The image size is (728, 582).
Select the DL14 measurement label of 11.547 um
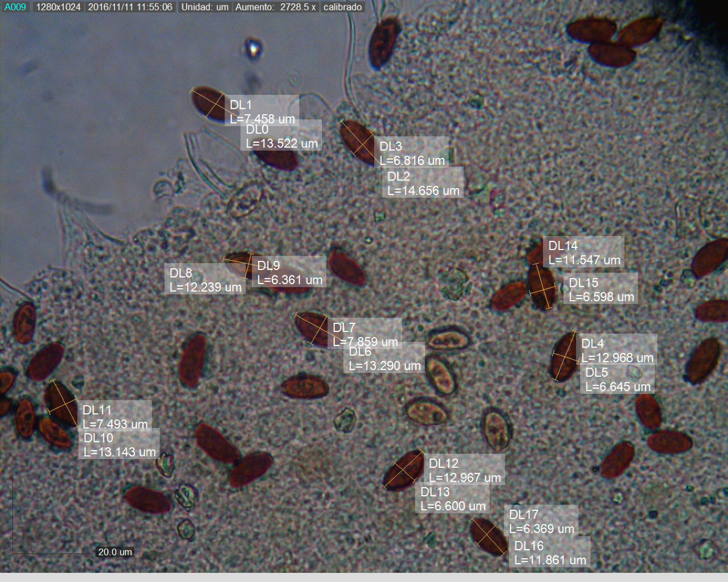pos(584,253)
